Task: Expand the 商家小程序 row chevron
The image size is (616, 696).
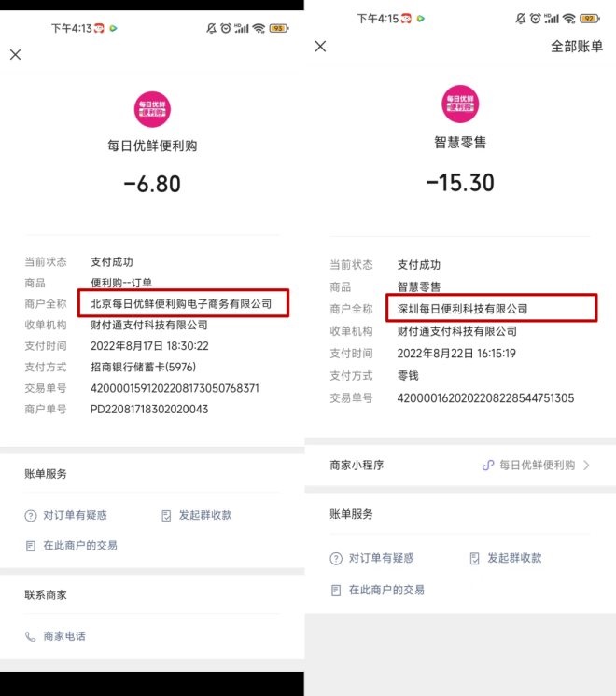Action: 586,465
